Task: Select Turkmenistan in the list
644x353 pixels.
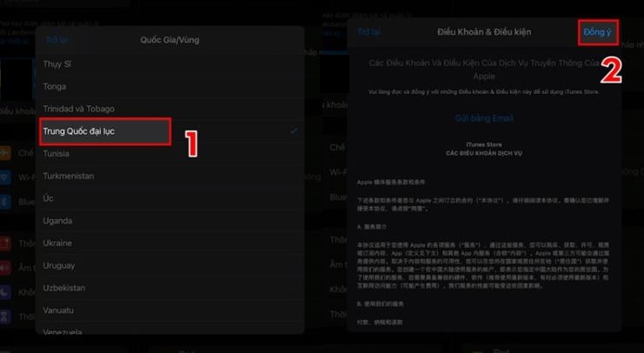Action: [x=169, y=176]
